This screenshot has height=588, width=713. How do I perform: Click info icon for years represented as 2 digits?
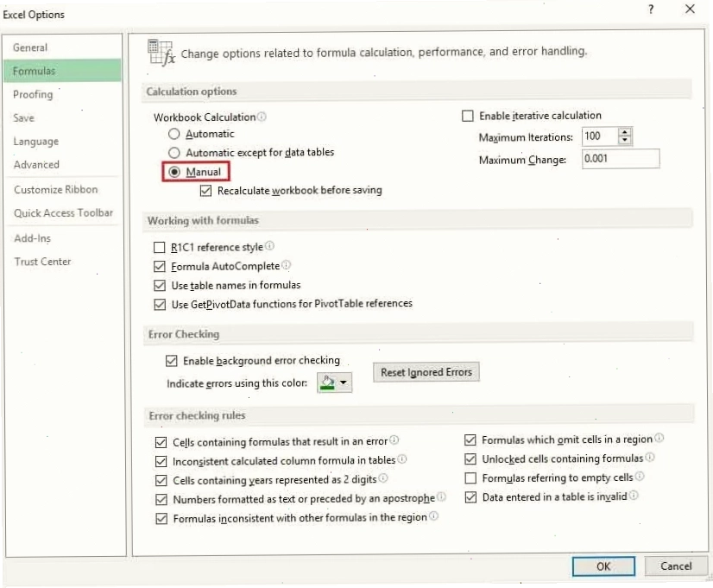(x=383, y=478)
